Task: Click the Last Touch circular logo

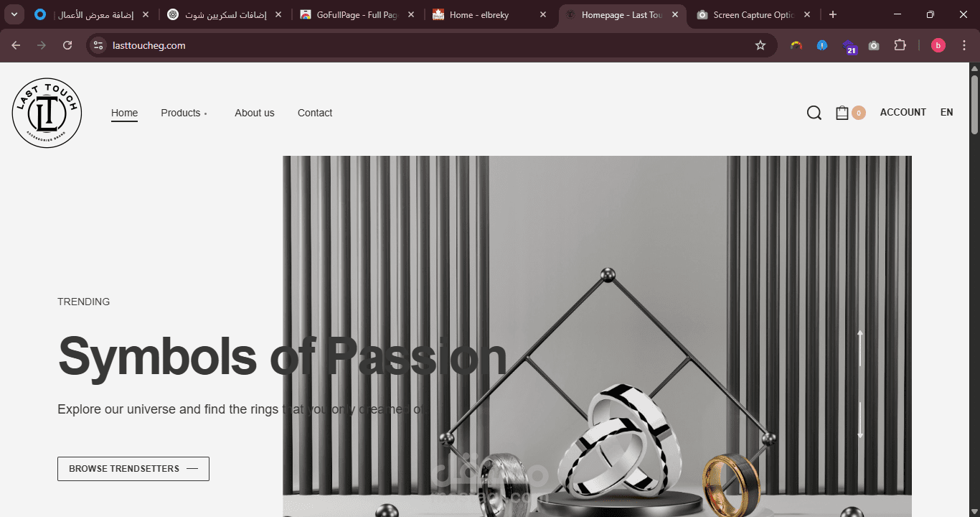Action: point(47,113)
